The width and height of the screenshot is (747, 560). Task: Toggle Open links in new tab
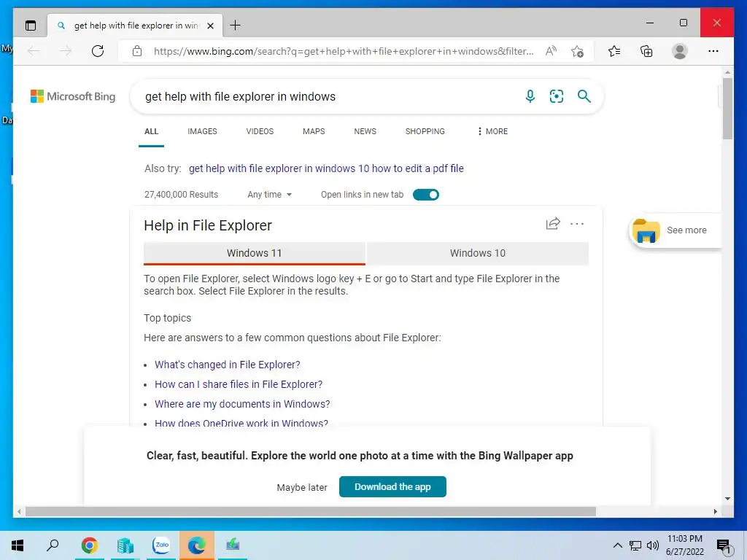point(426,194)
